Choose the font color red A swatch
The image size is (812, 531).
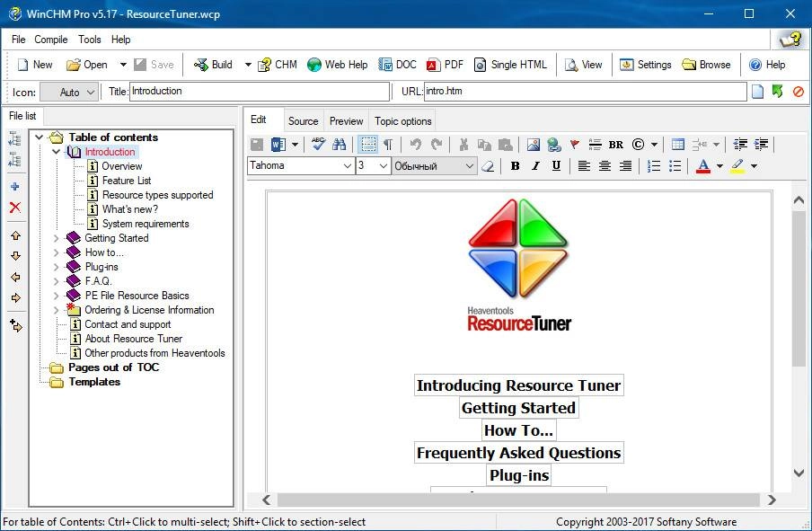[x=702, y=166]
